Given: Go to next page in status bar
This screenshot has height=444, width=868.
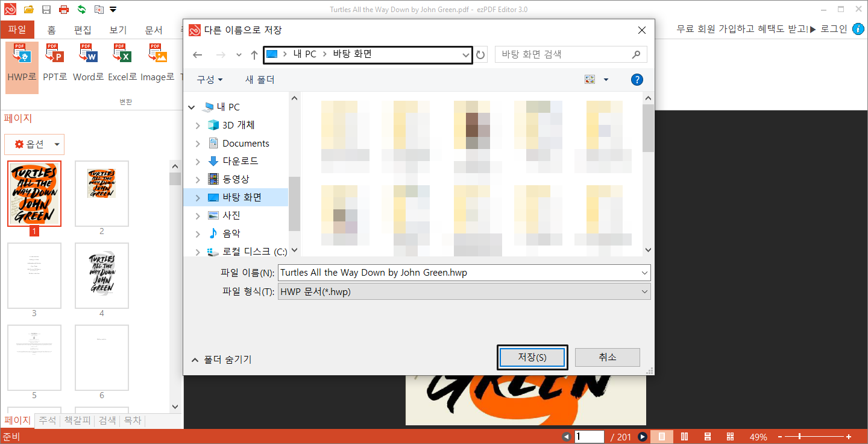Looking at the screenshot, I should click(643, 437).
